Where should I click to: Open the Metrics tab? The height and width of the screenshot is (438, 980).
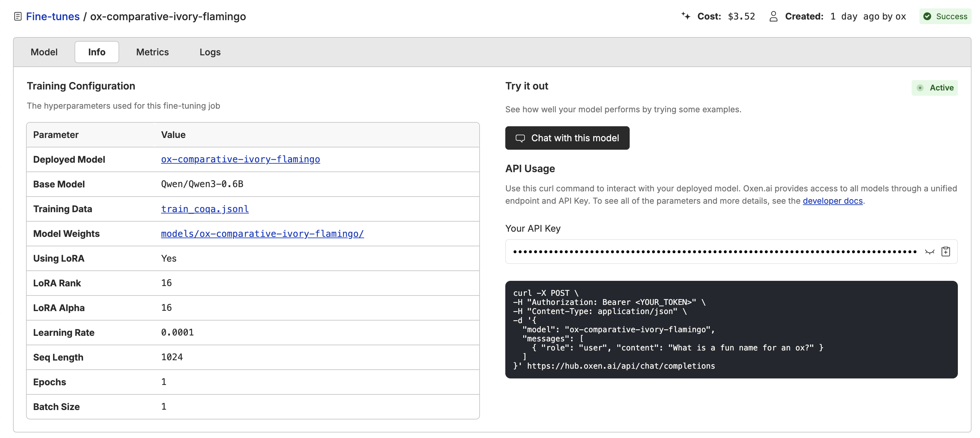152,52
